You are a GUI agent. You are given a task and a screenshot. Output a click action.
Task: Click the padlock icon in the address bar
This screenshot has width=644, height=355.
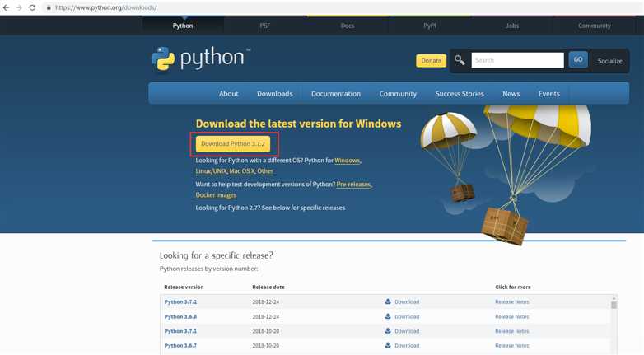pyautogui.click(x=49, y=7)
